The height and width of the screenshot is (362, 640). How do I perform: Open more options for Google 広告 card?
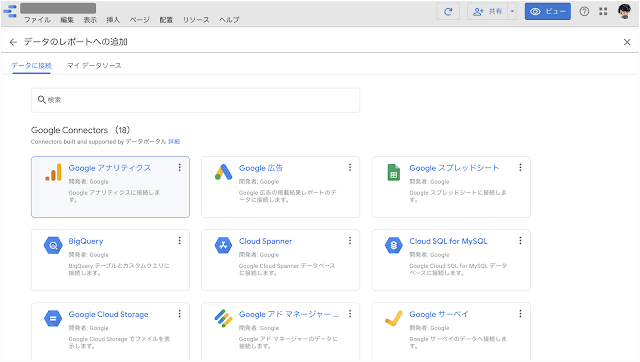[350, 167]
